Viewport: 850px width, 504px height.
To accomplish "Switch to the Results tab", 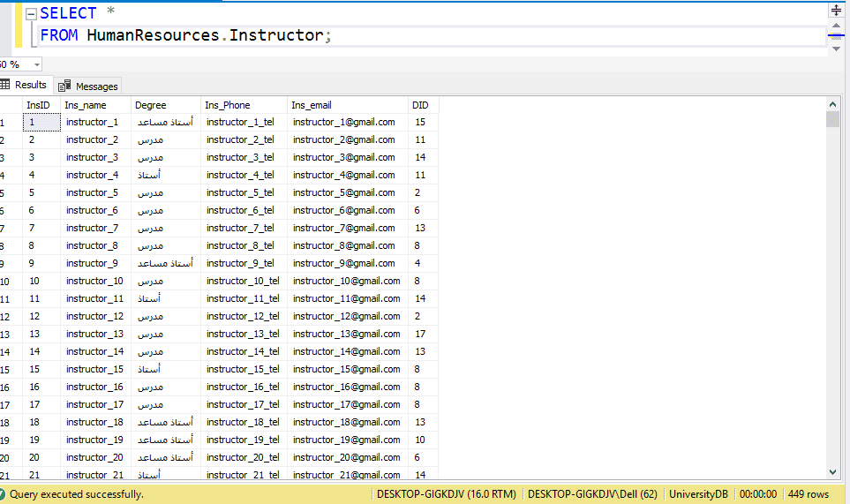I will click(24, 85).
